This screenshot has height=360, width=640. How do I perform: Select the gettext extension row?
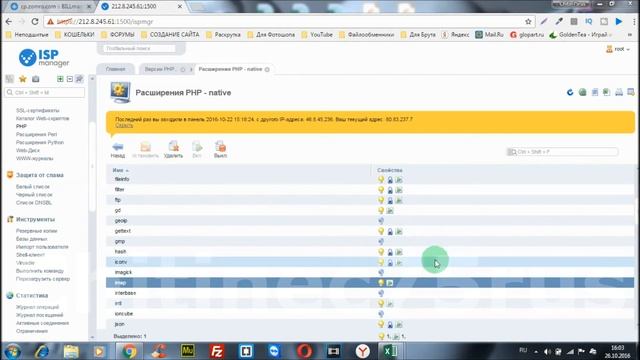370,231
